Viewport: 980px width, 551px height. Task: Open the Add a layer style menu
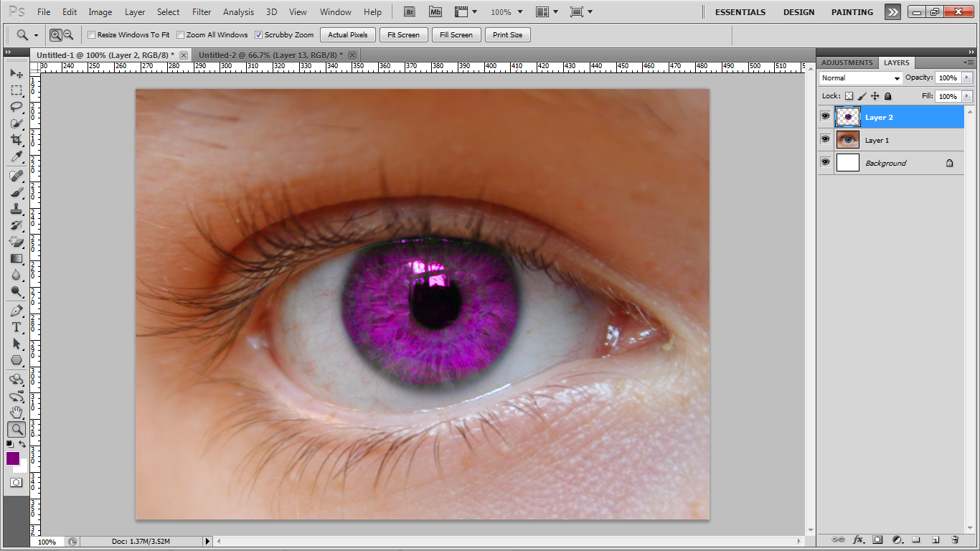coord(859,539)
